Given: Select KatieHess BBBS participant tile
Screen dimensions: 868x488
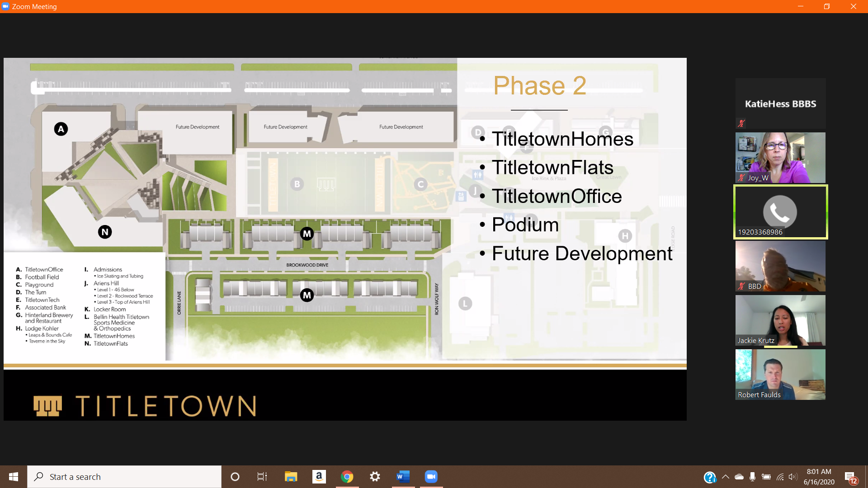Looking at the screenshot, I should pyautogui.click(x=780, y=103).
